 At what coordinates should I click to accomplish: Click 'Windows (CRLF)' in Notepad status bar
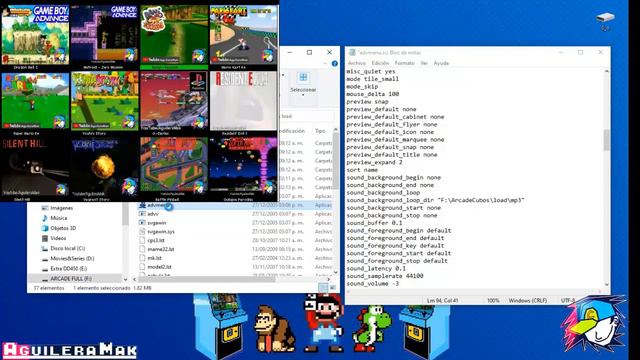527,300
